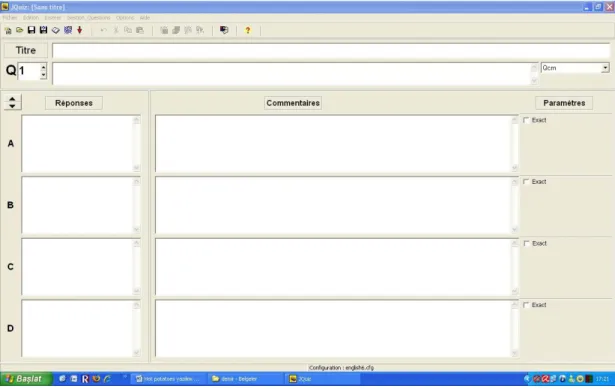Increase question number with up arrow
Screen dimensions: 615x389
(43, 67)
